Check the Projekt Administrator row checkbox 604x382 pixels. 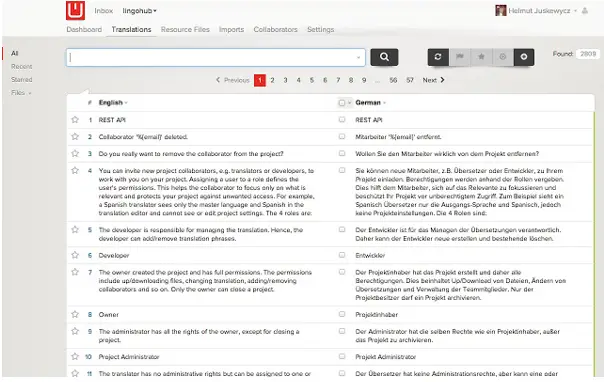(x=342, y=357)
